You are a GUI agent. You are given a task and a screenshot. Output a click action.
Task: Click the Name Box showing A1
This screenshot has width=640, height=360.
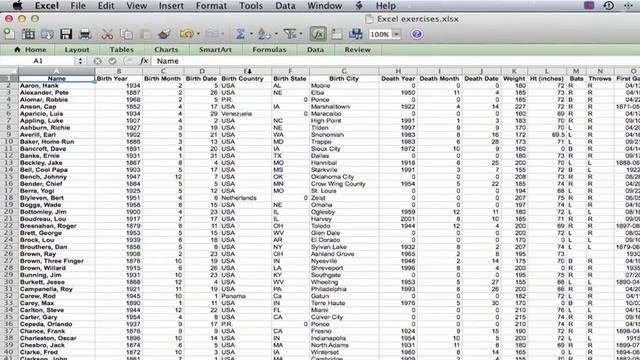point(38,61)
